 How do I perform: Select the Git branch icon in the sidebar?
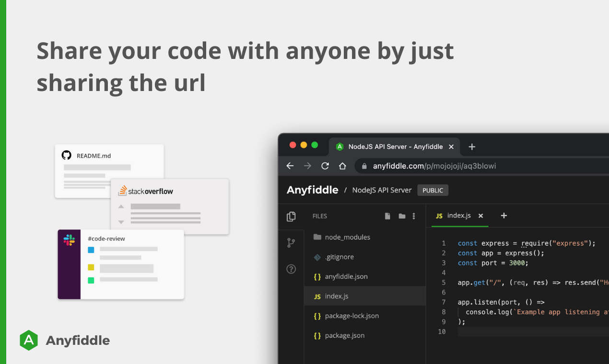point(291,242)
